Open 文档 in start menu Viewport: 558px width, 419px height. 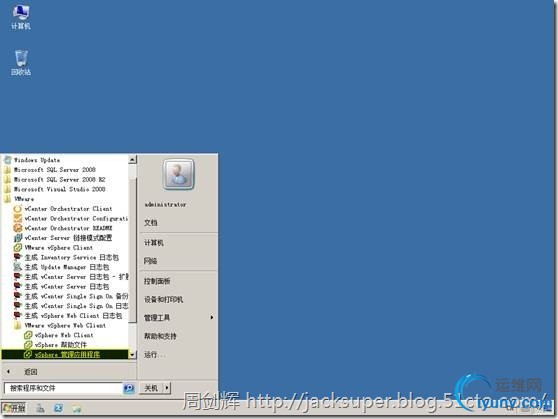[151, 223]
